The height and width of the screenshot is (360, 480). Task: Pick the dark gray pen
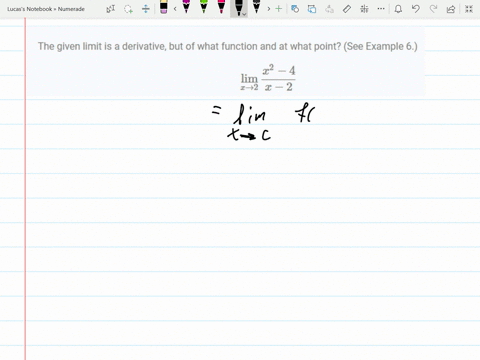[256, 7]
